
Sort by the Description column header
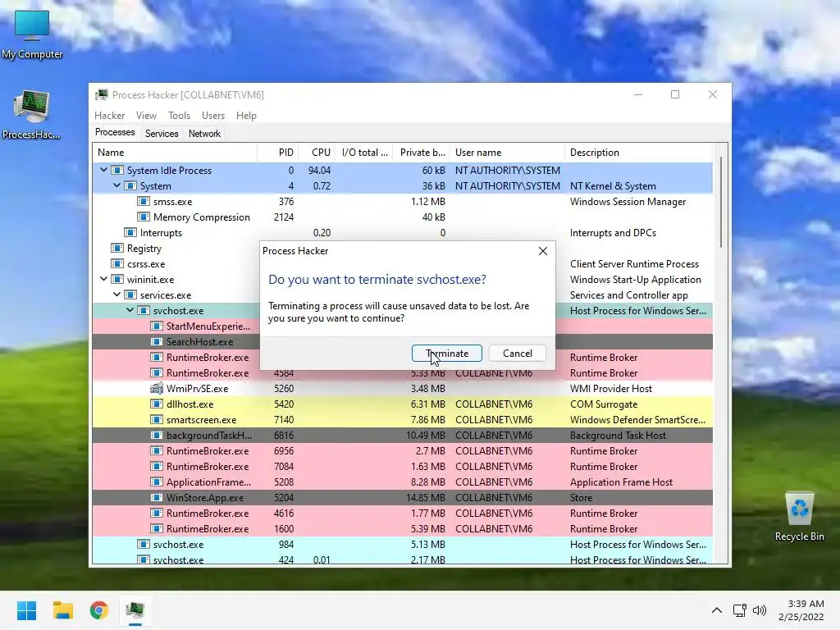[x=638, y=152]
